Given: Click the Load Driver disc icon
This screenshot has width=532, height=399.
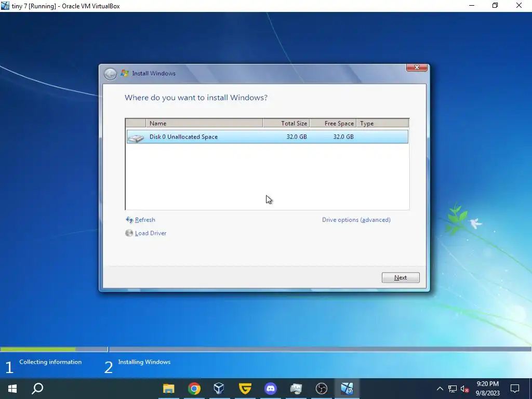Looking at the screenshot, I should 129,233.
